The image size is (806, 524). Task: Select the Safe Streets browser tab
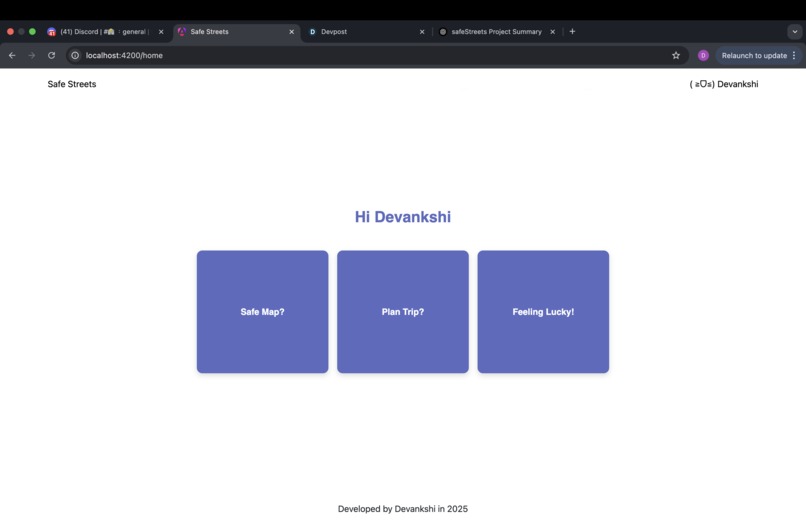click(x=236, y=32)
